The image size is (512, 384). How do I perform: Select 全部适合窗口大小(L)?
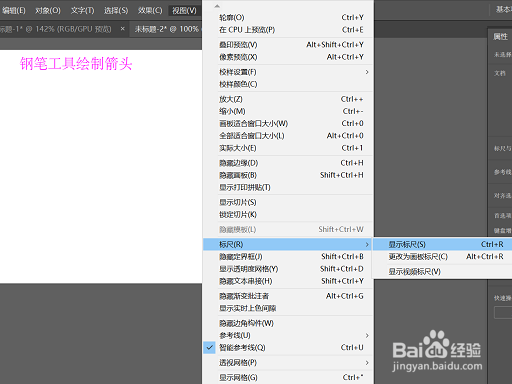click(x=288, y=136)
